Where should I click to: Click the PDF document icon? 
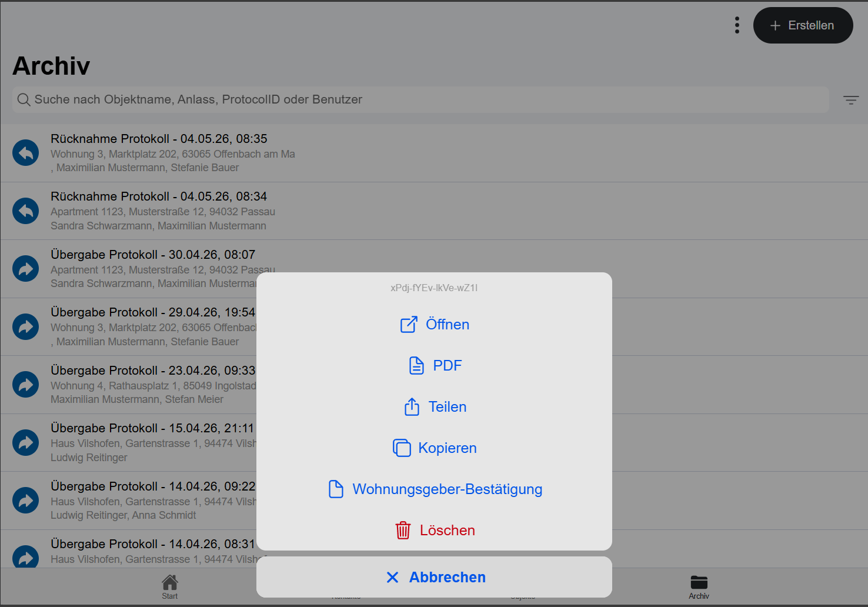[416, 365]
